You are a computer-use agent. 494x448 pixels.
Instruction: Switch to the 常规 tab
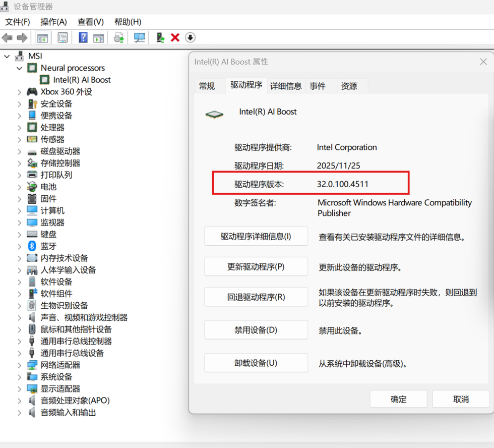pos(207,86)
